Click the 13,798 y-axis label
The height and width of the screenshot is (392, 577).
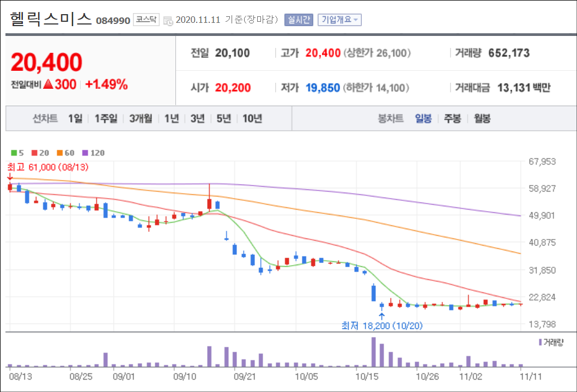(542, 324)
